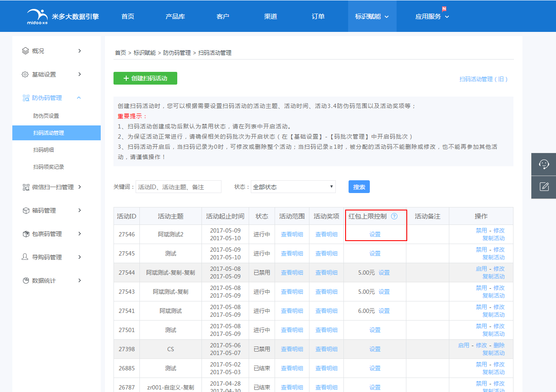Open 产品库 in top navigation
Image resolution: width=556 pixels, height=392 pixels.
coord(175,17)
